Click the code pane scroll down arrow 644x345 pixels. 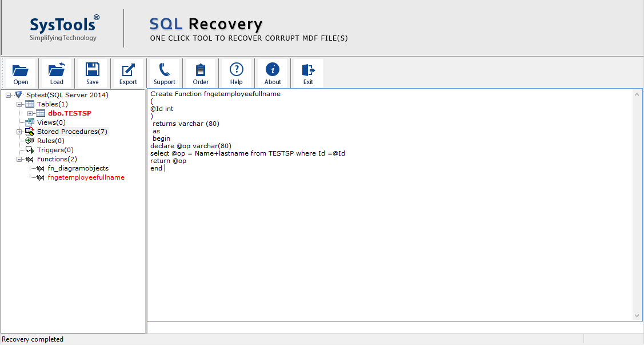coord(637,316)
